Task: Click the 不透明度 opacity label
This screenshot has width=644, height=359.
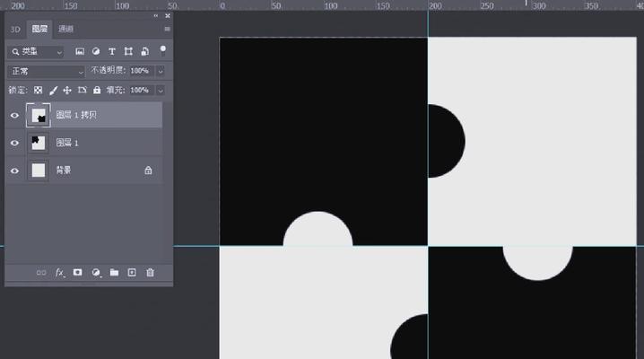Action: pos(109,70)
